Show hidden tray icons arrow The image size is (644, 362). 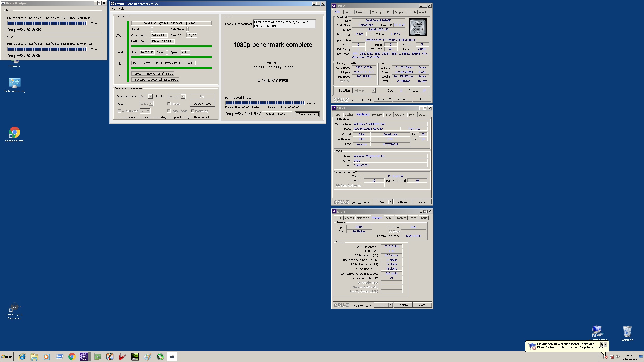(x=600, y=357)
